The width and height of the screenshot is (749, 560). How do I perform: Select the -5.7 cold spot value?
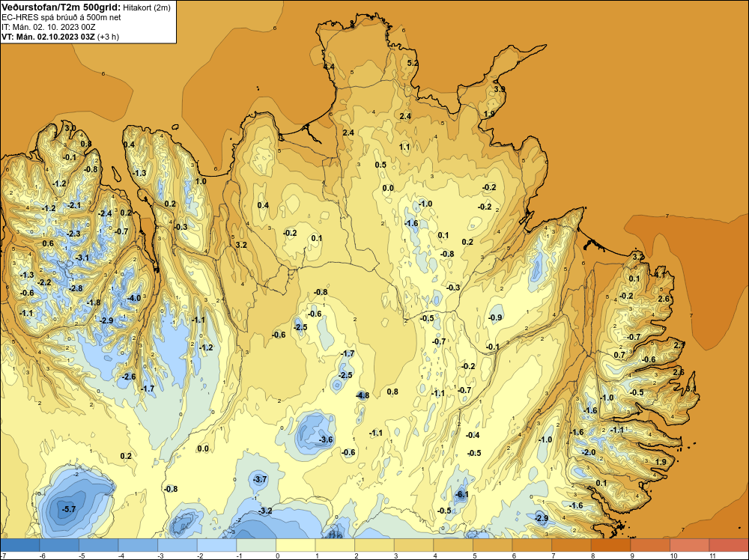click(x=69, y=509)
